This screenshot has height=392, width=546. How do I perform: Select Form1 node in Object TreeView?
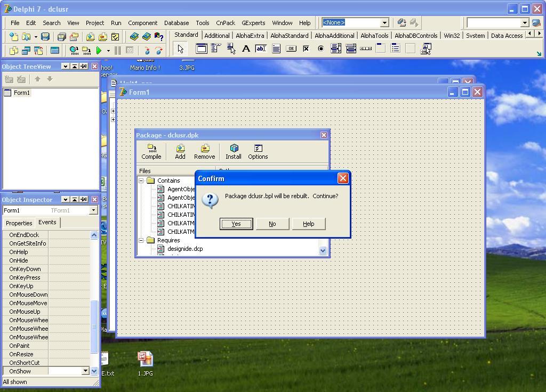21,93
